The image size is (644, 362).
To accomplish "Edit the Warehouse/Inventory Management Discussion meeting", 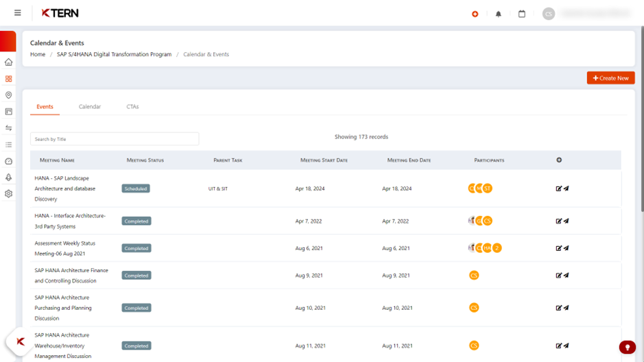I will click(558, 346).
